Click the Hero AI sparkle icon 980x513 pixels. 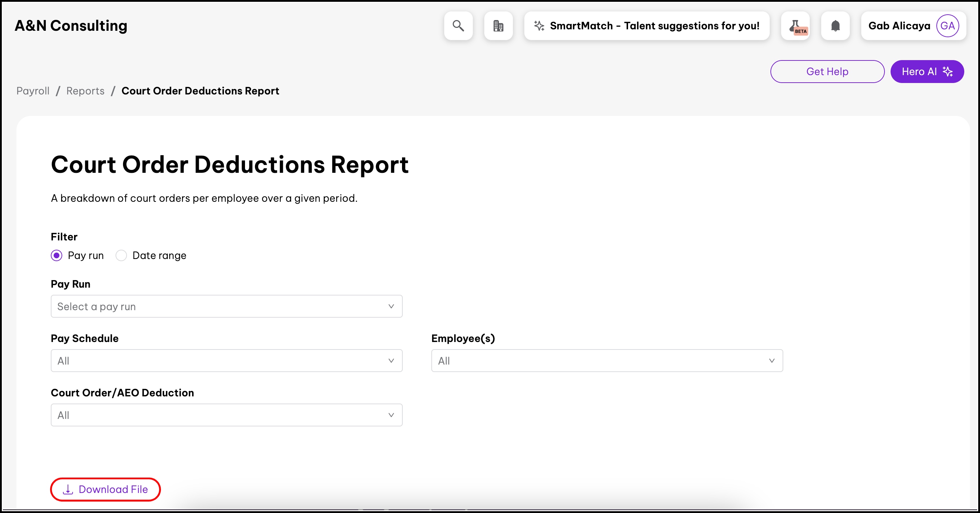(948, 72)
